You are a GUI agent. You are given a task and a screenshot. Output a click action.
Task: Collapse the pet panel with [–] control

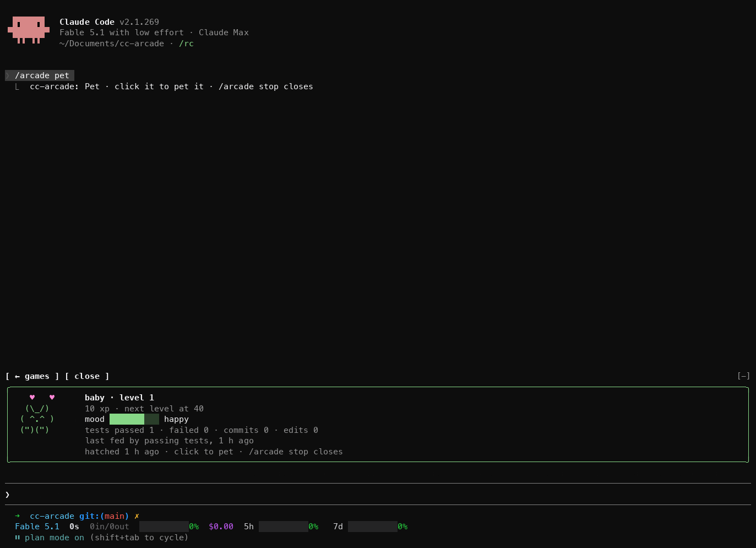(x=743, y=376)
